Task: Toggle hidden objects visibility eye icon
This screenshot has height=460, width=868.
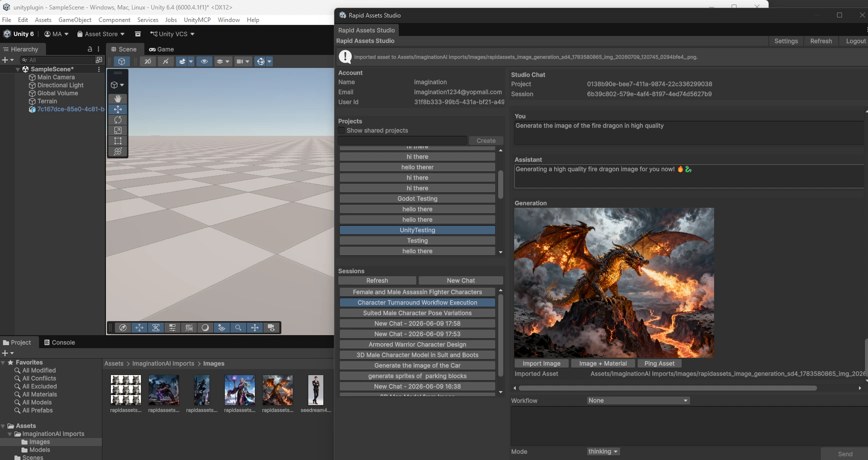Action: 204,61
